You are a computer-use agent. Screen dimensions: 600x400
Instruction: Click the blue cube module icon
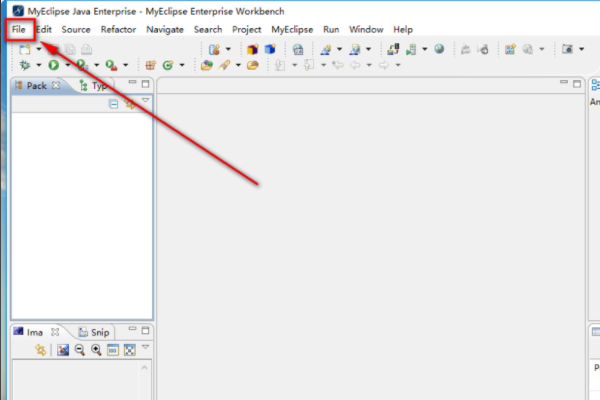(270, 49)
